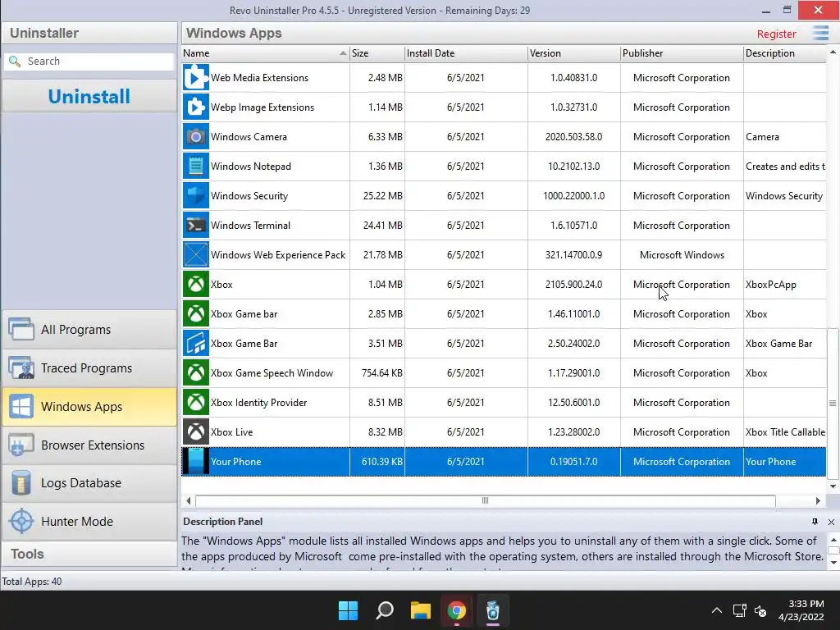Click the horizontal scrollbar thumb
840x630 pixels.
486,500
